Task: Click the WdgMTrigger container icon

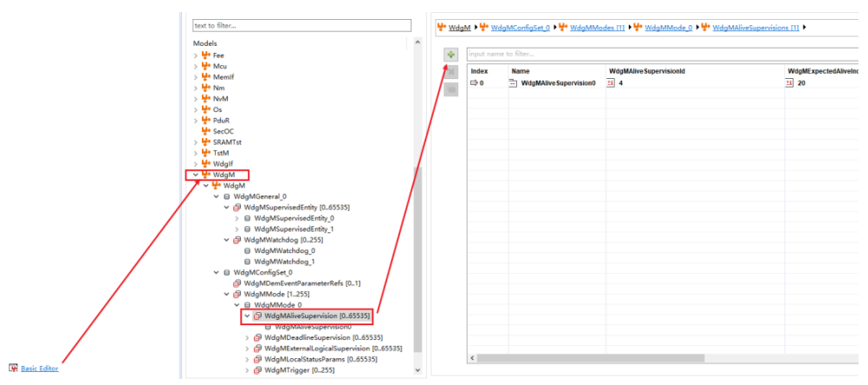Action: click(258, 370)
